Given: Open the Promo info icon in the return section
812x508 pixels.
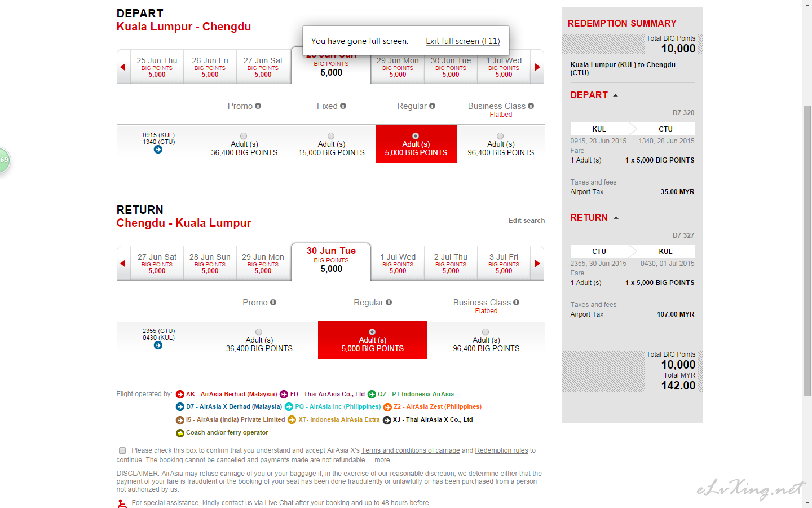Looking at the screenshot, I should (273, 303).
